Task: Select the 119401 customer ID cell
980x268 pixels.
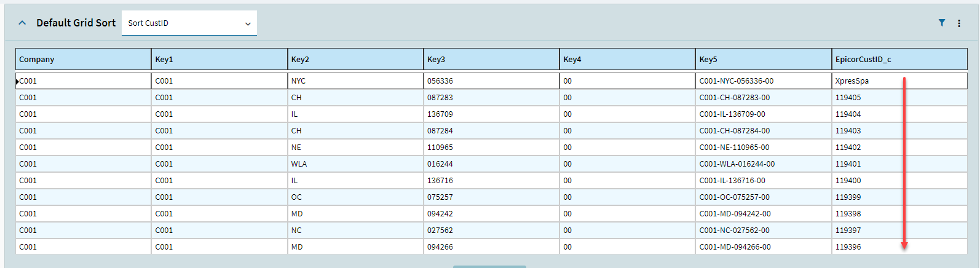Action: tap(899, 164)
